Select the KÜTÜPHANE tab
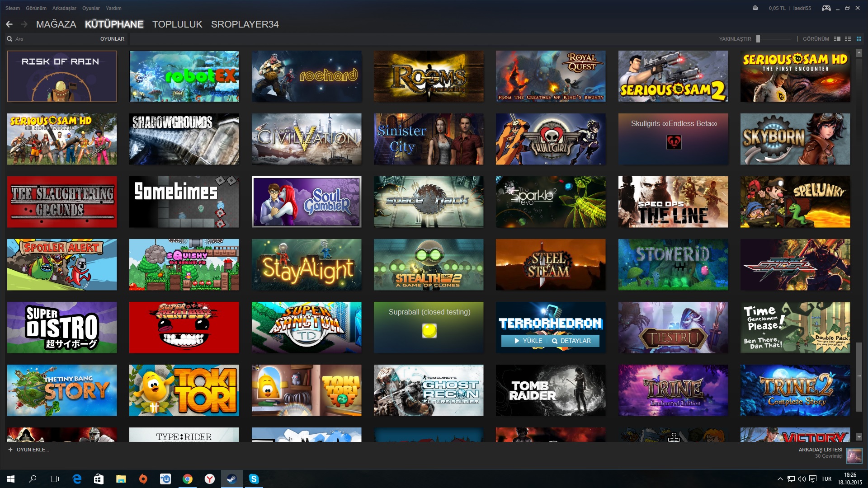This screenshot has height=488, width=868. click(114, 24)
